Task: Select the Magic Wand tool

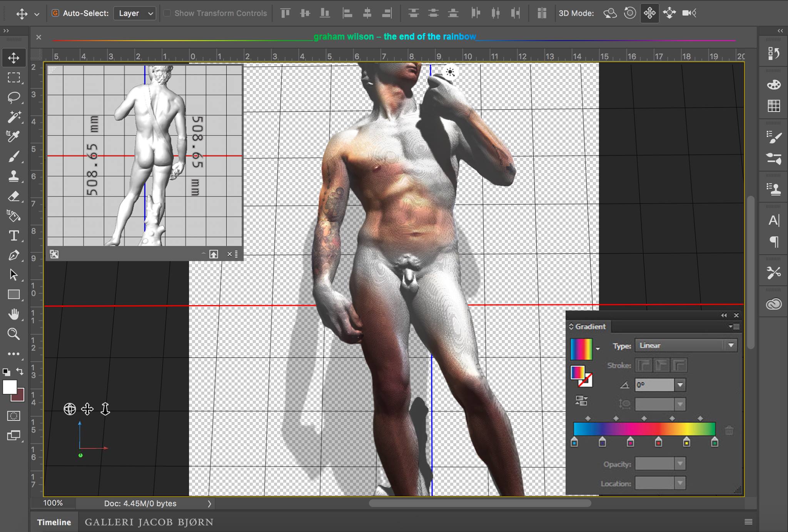Action: coord(14,117)
